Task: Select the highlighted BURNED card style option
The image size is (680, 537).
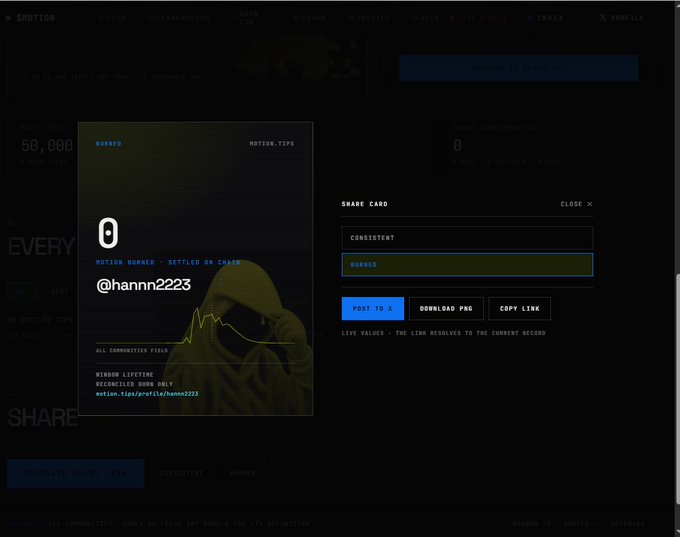Action: click(467, 265)
